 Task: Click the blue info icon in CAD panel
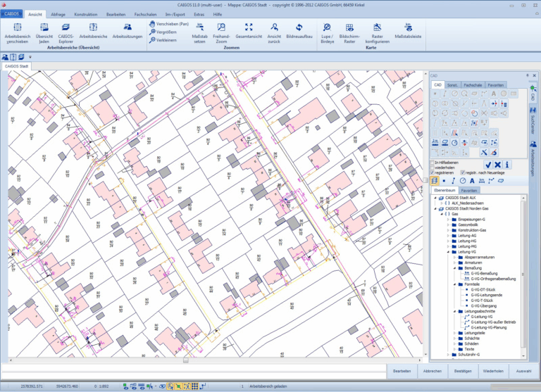pos(507,164)
